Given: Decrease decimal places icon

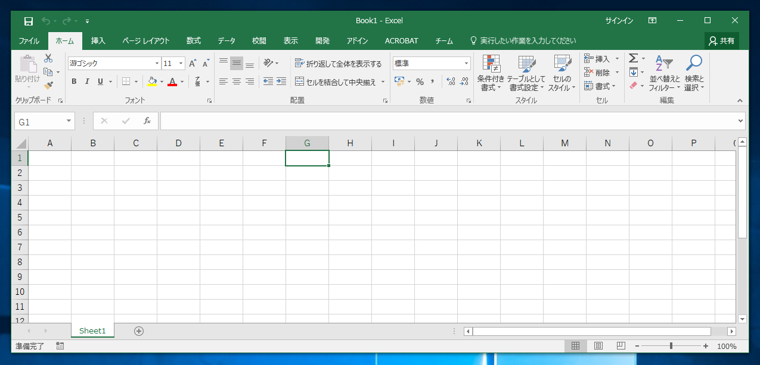Looking at the screenshot, I should pos(464,81).
